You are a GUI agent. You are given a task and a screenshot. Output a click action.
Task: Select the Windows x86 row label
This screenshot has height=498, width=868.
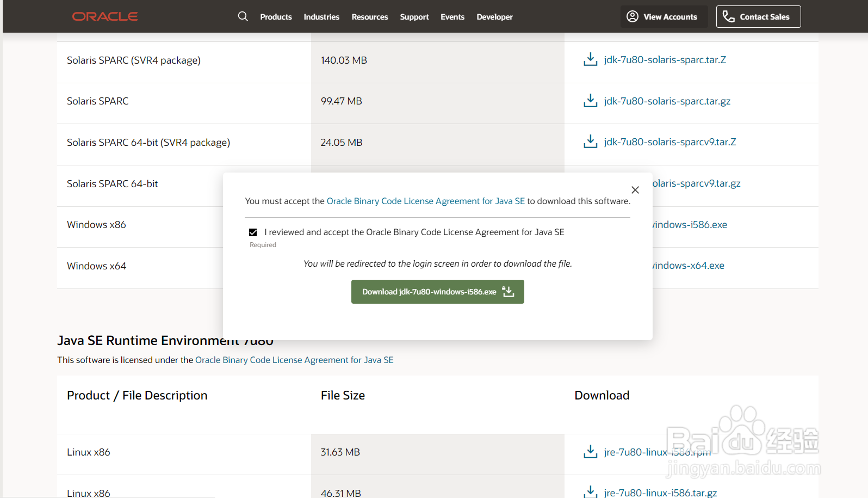pyautogui.click(x=96, y=225)
